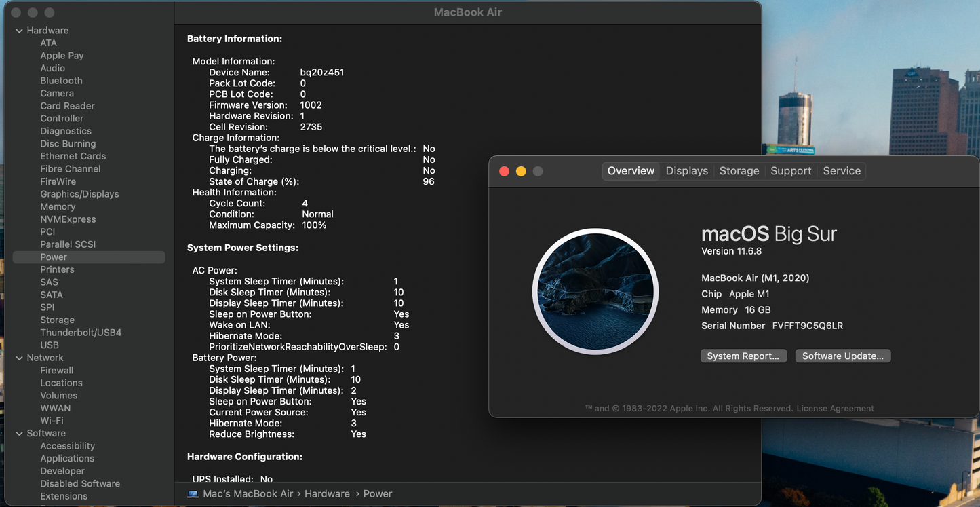Minimize the About This Mac window
980x507 pixels.
click(521, 171)
